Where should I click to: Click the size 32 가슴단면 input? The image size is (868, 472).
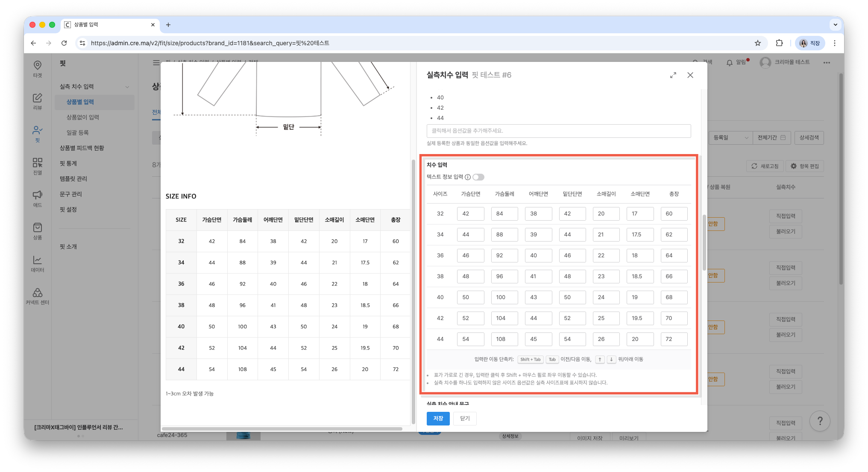(470, 214)
